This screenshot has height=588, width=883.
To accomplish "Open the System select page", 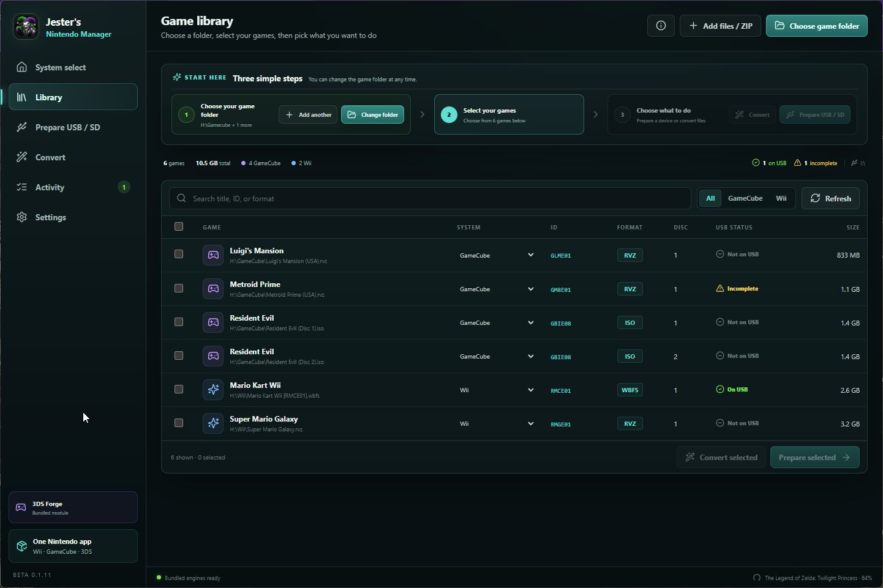I will 73,67.
